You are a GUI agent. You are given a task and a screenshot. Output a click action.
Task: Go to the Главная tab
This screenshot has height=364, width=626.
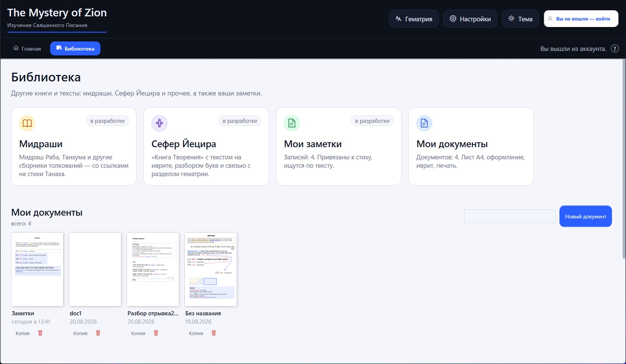[x=27, y=49]
